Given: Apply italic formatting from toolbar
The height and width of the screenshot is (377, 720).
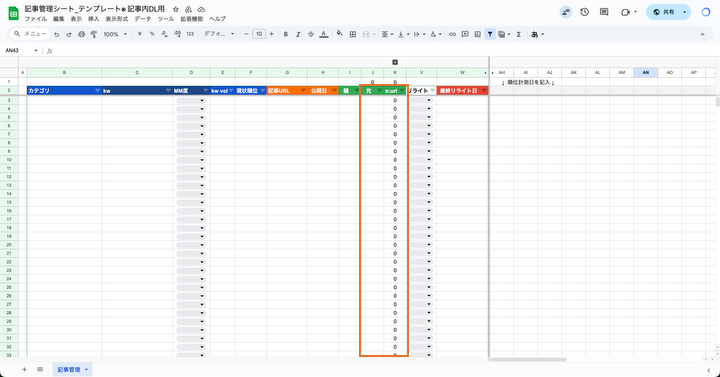Looking at the screenshot, I should tap(298, 34).
